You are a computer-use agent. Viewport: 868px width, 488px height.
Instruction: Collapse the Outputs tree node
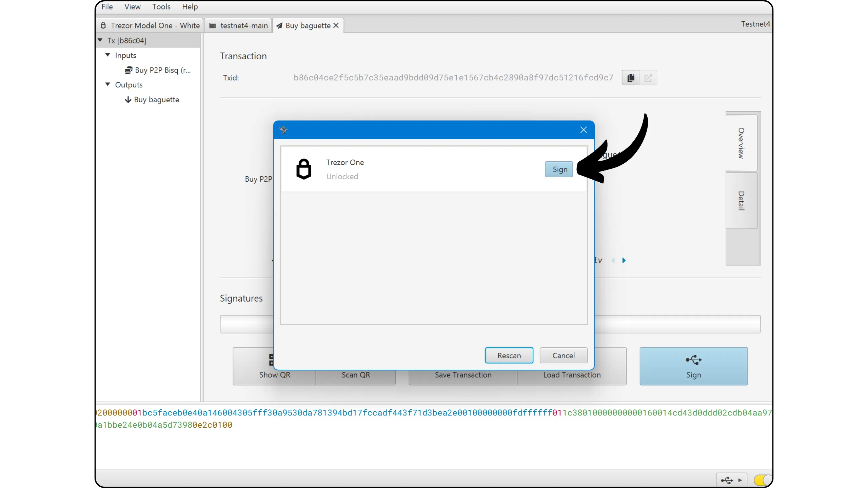coord(108,84)
